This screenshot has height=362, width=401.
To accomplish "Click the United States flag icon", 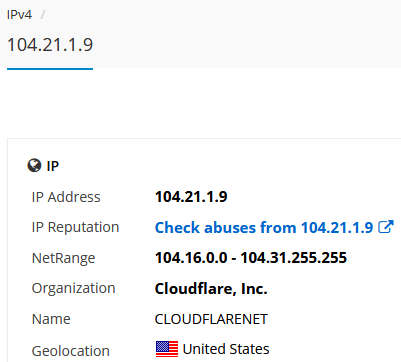I will pyautogui.click(x=167, y=349).
